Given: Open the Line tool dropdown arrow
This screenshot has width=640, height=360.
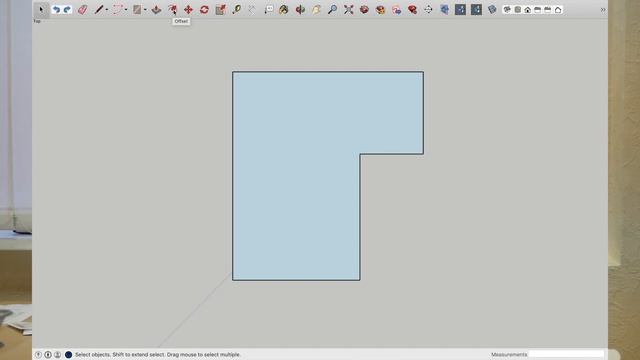Looking at the screenshot, I should [x=107, y=10].
